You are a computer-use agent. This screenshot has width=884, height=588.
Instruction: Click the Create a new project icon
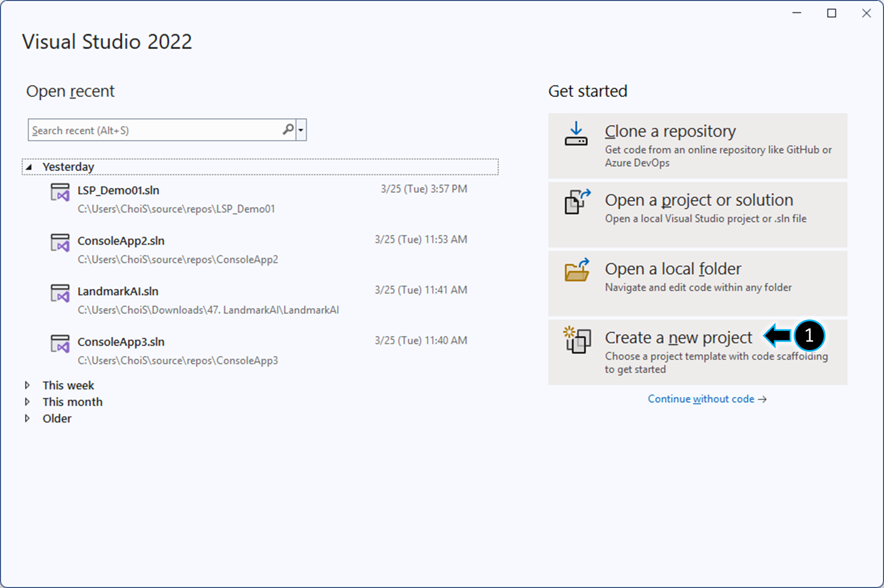coord(577,340)
